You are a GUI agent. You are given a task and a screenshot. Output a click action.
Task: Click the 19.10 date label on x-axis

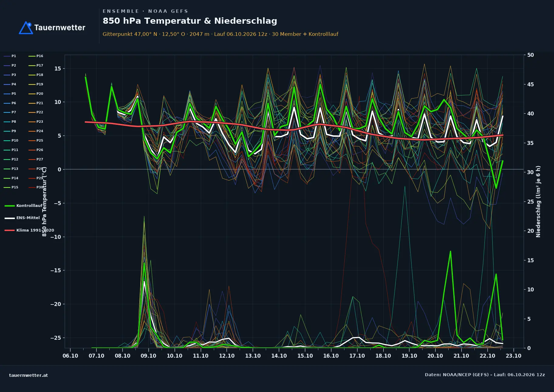click(x=409, y=356)
